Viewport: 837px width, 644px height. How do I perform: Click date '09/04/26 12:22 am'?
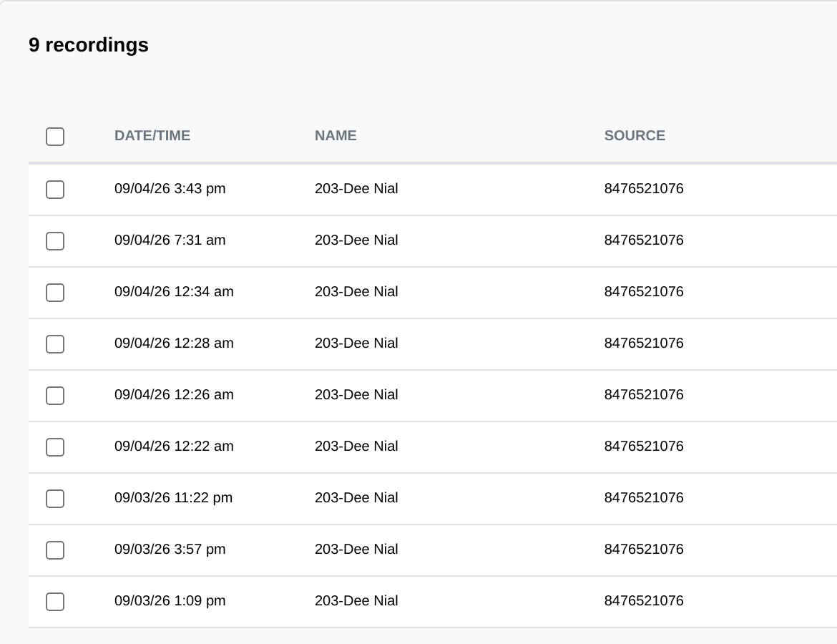(x=174, y=447)
